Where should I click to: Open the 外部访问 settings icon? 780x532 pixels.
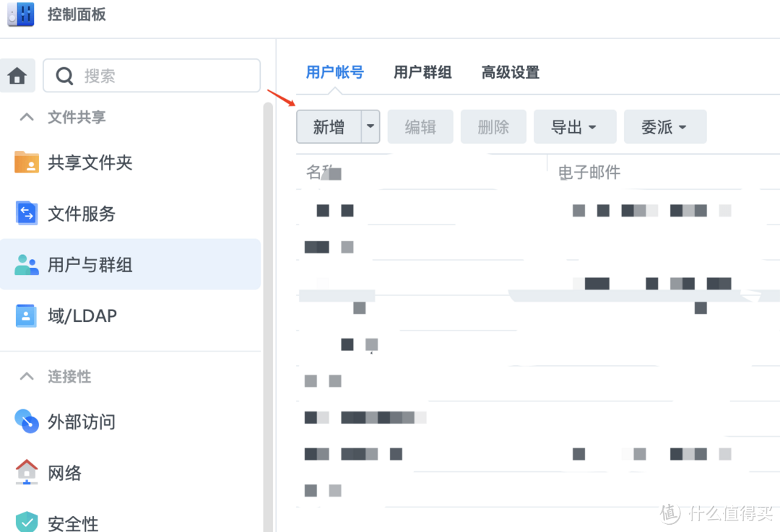coord(27,422)
